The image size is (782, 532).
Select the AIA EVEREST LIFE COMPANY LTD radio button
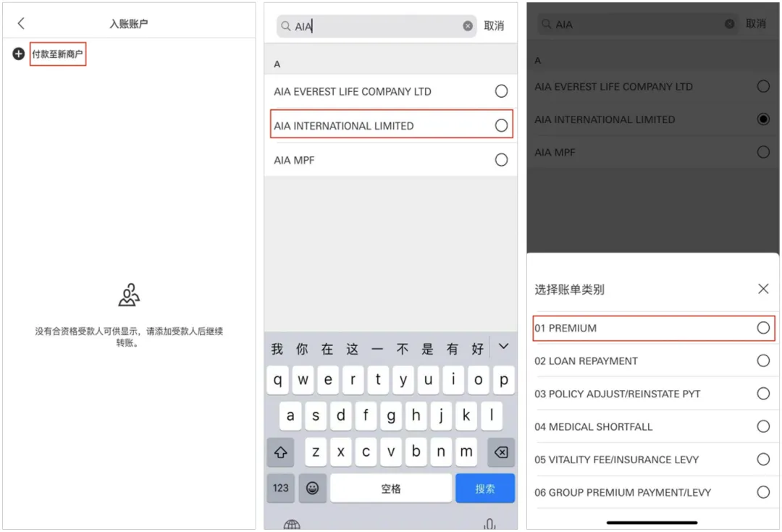[x=501, y=91]
